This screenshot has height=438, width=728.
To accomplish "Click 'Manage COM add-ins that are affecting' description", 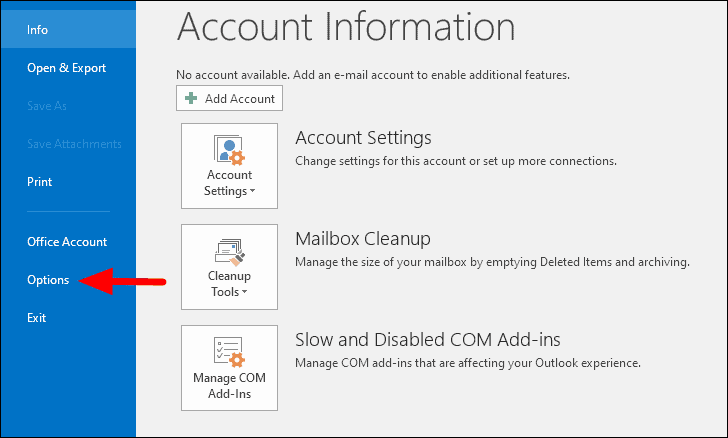I will (x=468, y=363).
